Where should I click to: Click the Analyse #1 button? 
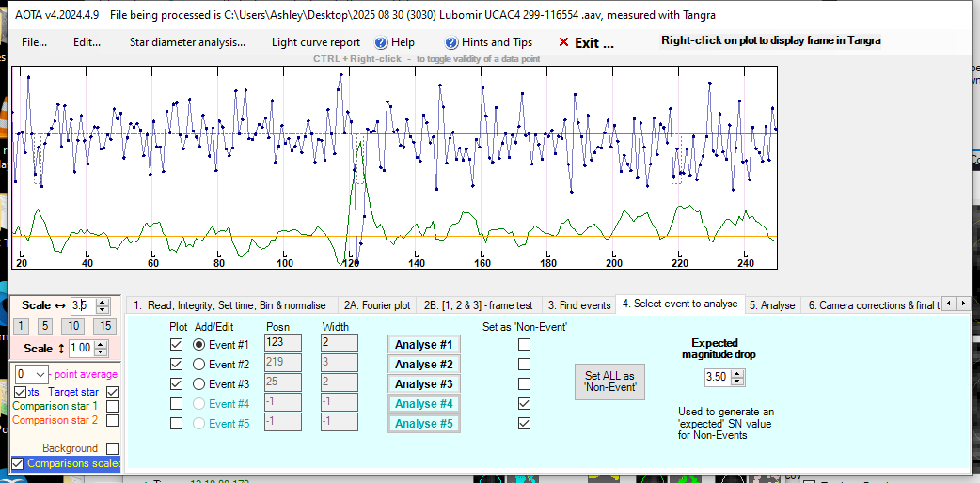[423, 344]
